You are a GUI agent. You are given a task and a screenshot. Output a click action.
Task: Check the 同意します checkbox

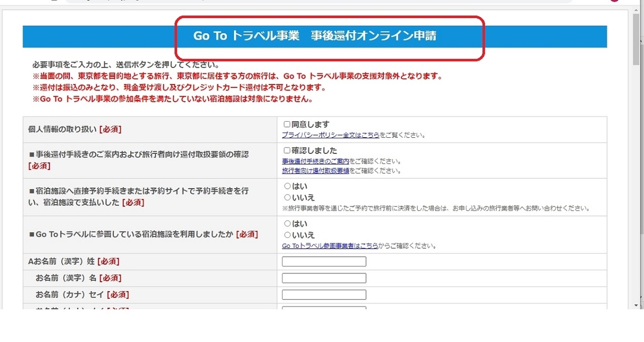(287, 124)
